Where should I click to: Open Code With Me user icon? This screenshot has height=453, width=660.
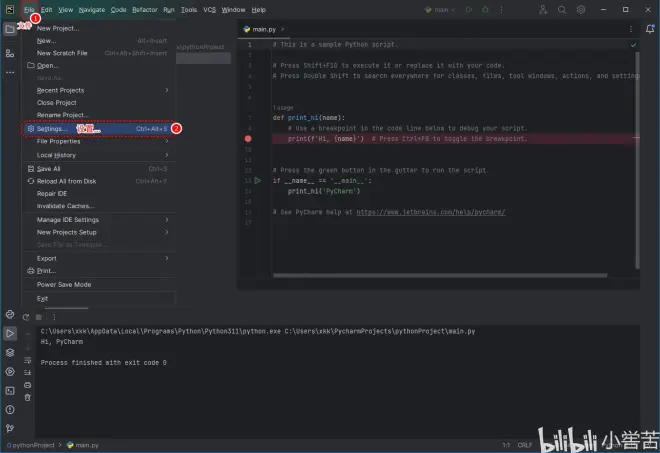543,10
